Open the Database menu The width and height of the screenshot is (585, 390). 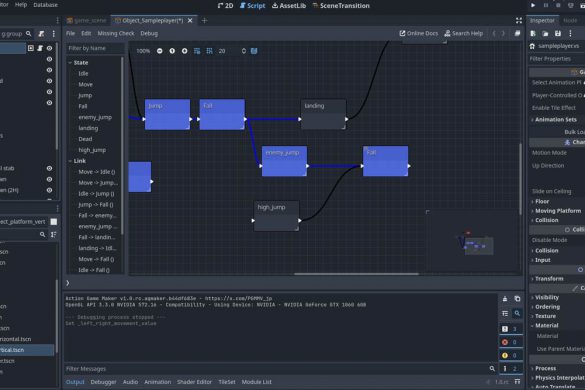click(x=46, y=5)
